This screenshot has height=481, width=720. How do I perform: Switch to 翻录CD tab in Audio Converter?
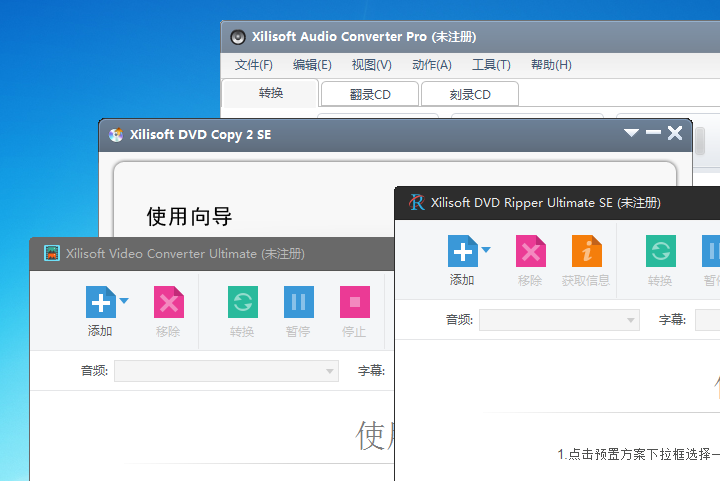click(x=370, y=94)
